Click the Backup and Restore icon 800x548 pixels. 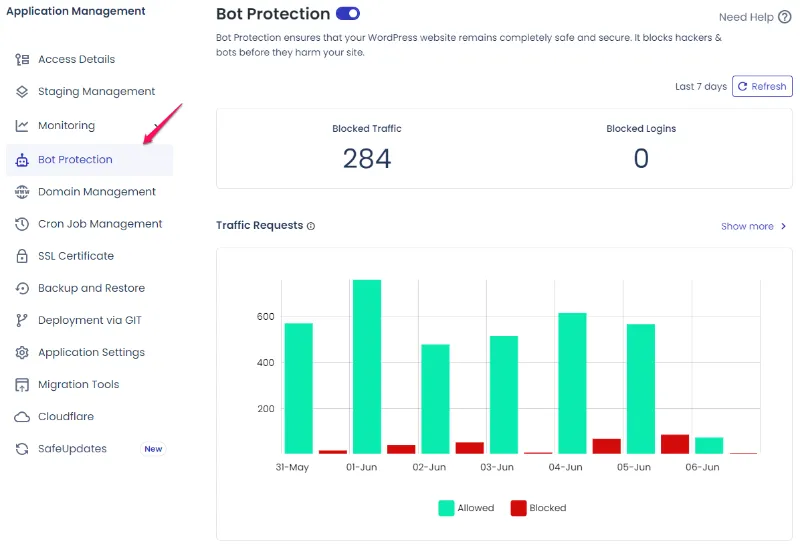click(22, 288)
